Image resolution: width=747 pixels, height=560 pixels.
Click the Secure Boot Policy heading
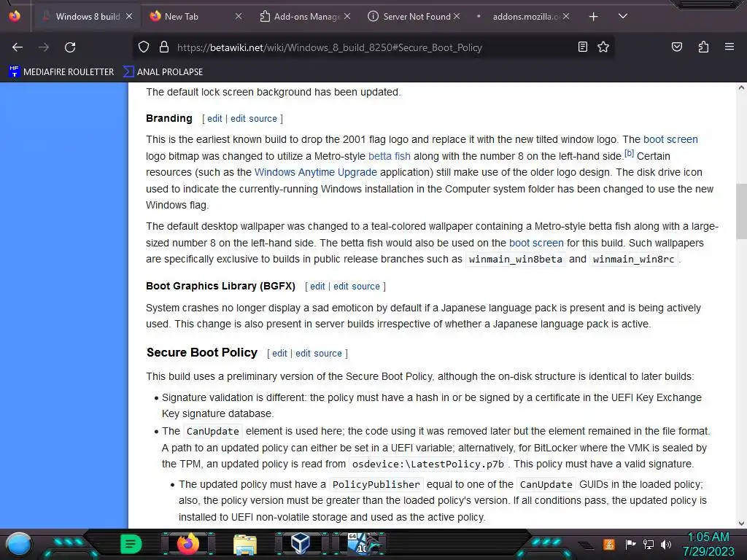201,352
